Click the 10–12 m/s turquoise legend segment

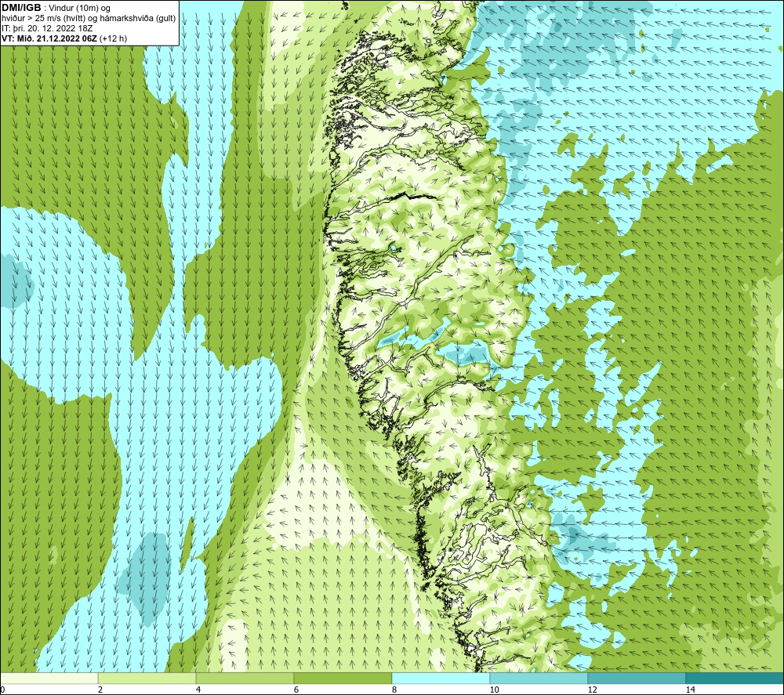tap(539, 678)
